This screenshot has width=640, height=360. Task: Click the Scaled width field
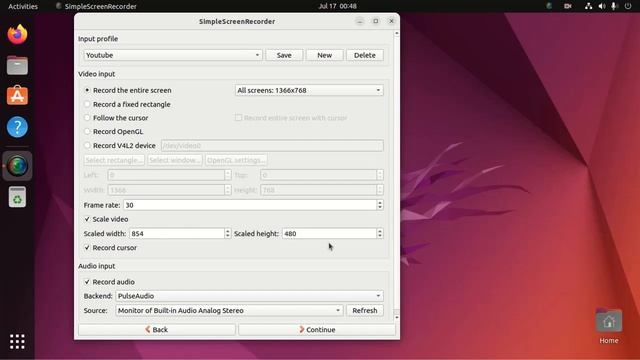click(177, 233)
